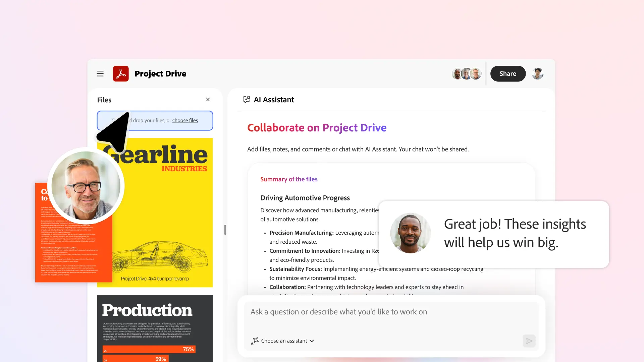Click the paper plane send icon

click(529, 341)
